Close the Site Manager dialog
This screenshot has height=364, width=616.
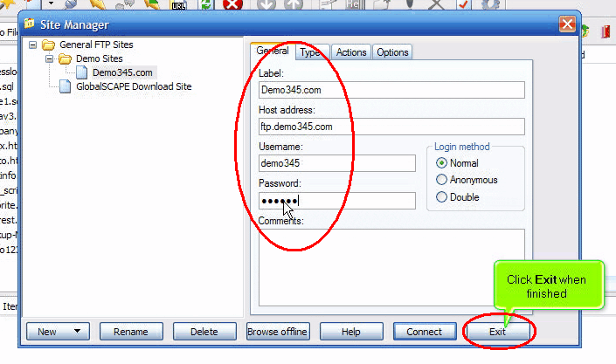(x=567, y=24)
